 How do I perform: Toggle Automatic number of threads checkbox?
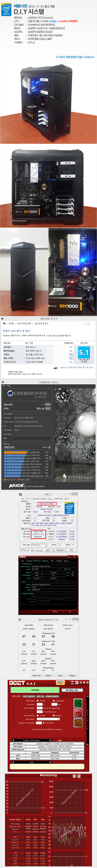click(x=44, y=722)
